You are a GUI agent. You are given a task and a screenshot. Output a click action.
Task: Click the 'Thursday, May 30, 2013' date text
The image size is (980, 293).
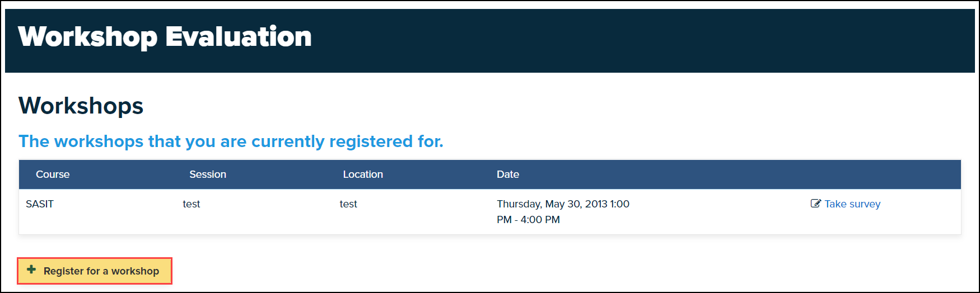(552, 204)
